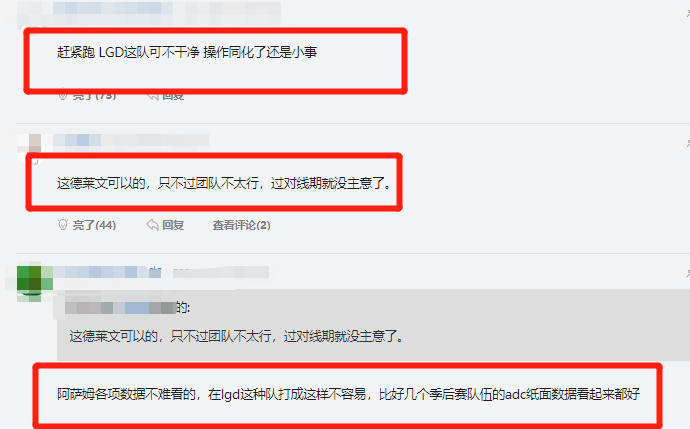Like the LGD comment via 亮了(73)
Viewport: 690px width, 429px height.
[94, 96]
